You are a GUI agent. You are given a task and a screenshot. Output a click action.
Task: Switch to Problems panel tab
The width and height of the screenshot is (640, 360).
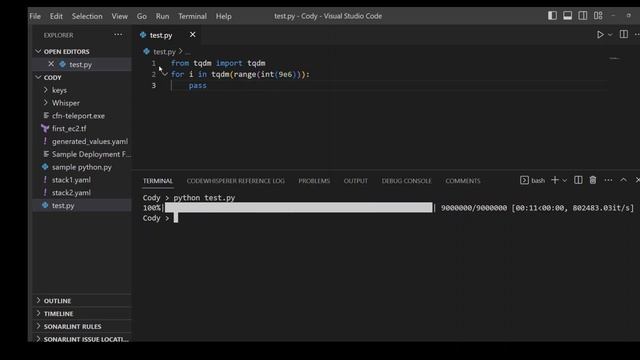[314, 181]
